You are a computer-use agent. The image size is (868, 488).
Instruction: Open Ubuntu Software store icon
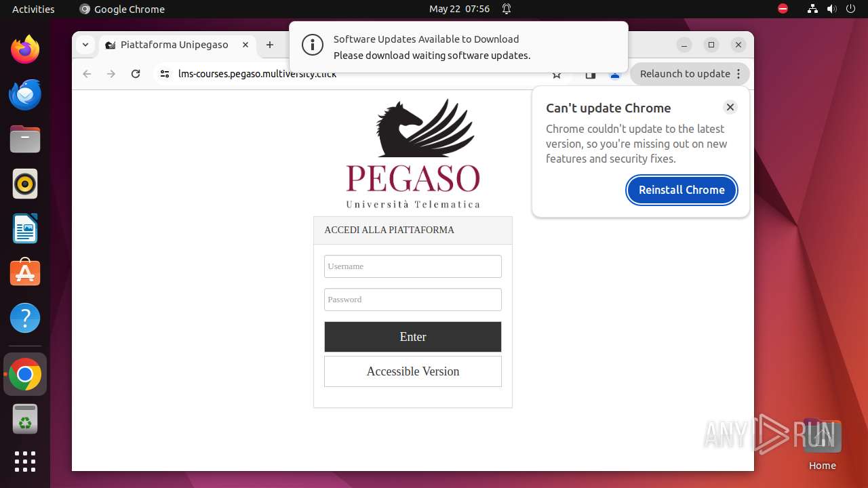pos(25,273)
